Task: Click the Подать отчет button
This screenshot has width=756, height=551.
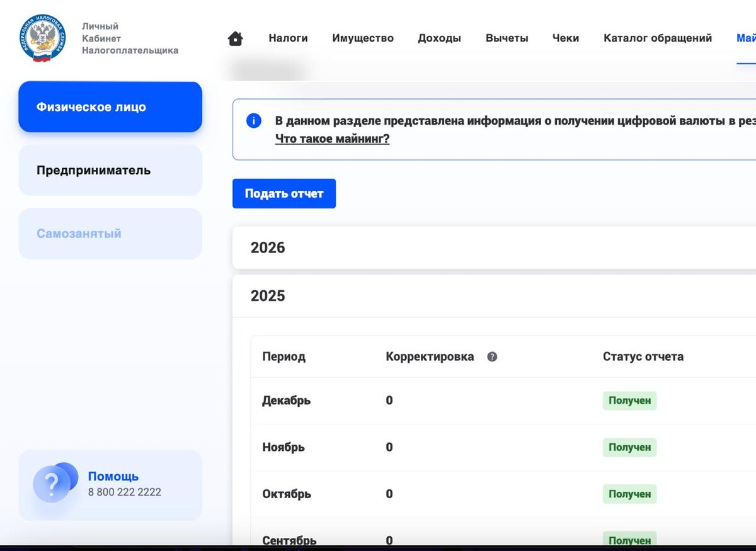Action: click(284, 193)
